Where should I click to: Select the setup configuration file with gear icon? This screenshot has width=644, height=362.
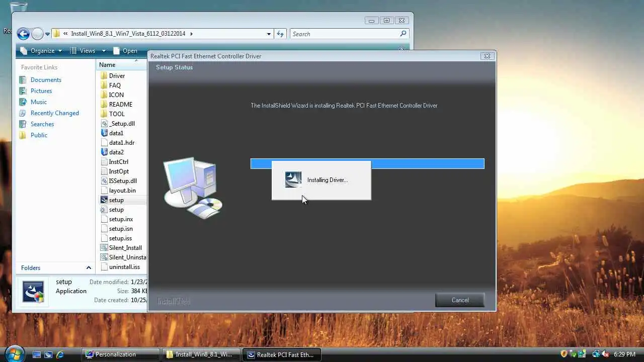pyautogui.click(x=112, y=210)
